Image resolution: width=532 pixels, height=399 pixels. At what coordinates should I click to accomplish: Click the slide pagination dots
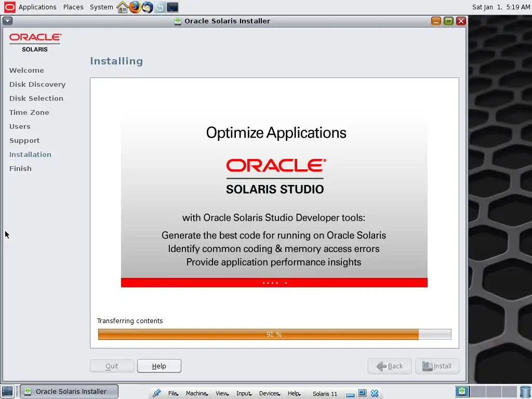[x=275, y=283]
